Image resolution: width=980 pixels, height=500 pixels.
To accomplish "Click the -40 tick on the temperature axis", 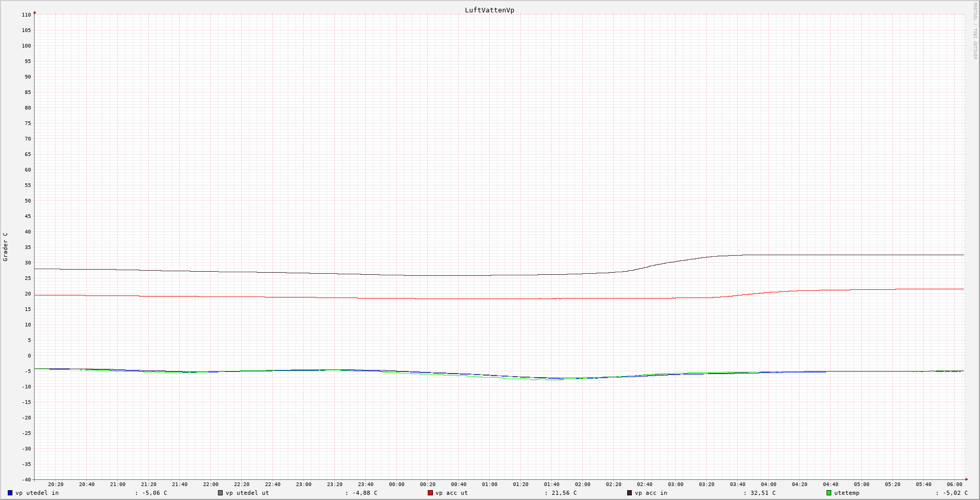I will coord(26,479).
